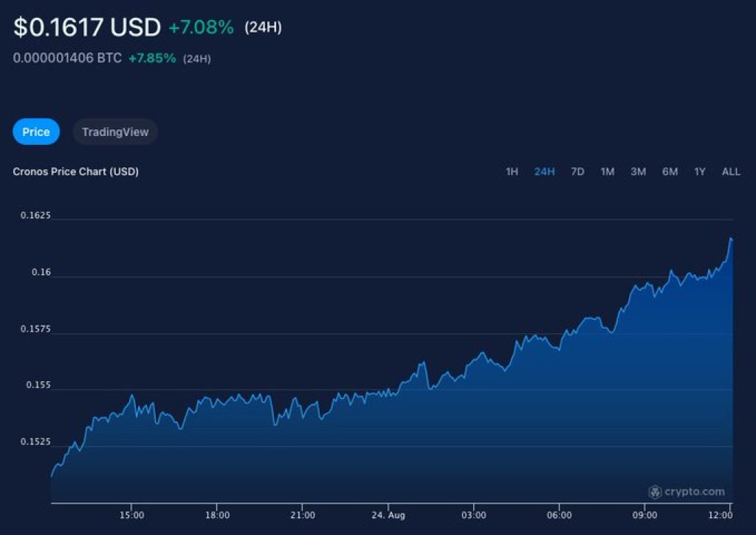The height and width of the screenshot is (535, 756).
Task: Switch chart to 3M range
Action: 639,171
